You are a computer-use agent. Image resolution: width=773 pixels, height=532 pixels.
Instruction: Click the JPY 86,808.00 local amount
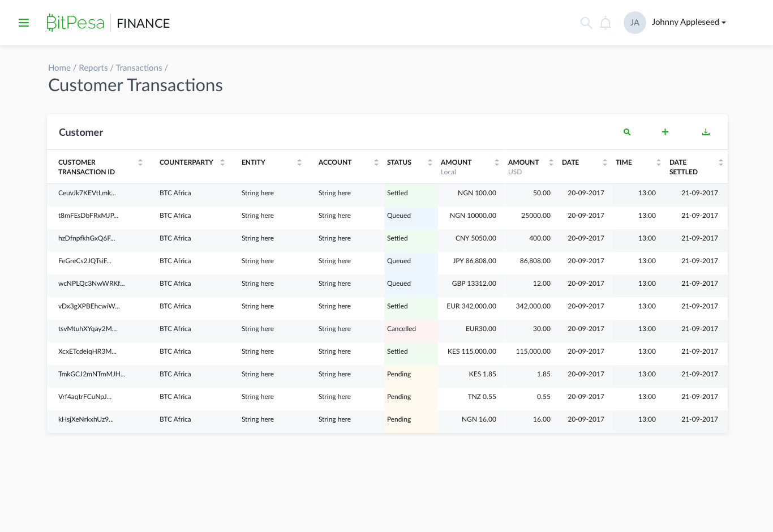pos(474,261)
